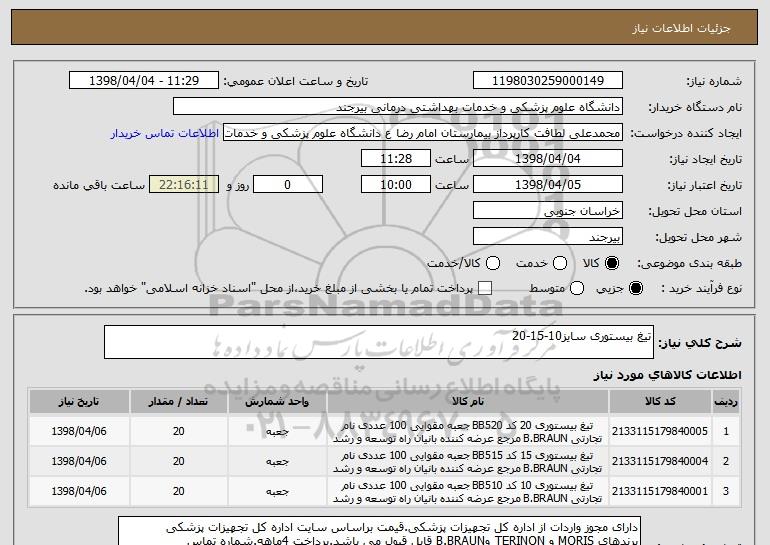Viewport: 770px width, 545px height.
Task: Click the delivery province field خراسان جنوبی
Action: (x=548, y=211)
